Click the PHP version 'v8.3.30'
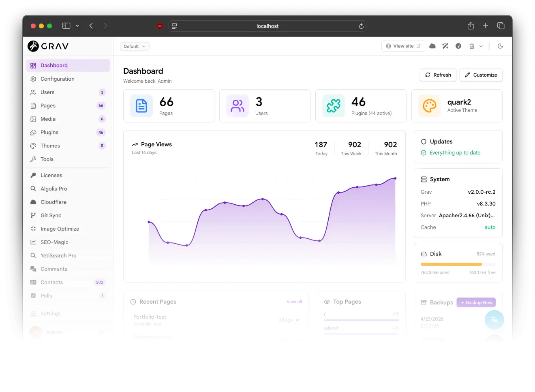The height and width of the screenshot is (392, 535). coord(486,204)
